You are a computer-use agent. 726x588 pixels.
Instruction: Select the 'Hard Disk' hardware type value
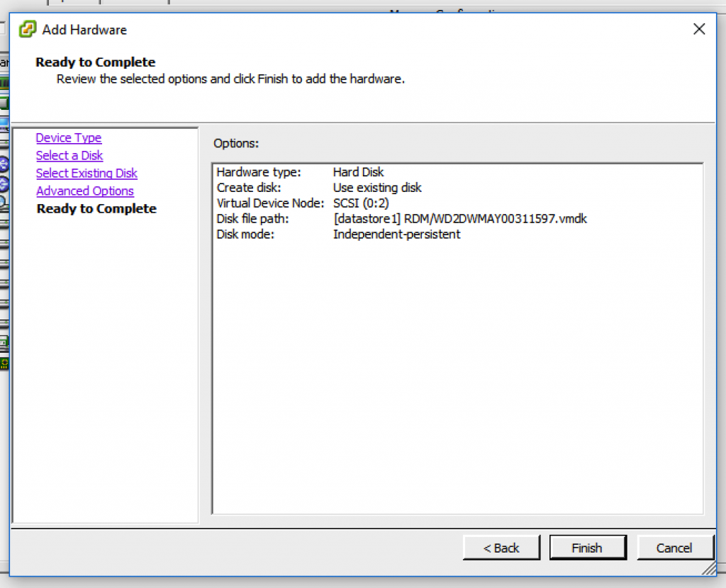point(358,172)
